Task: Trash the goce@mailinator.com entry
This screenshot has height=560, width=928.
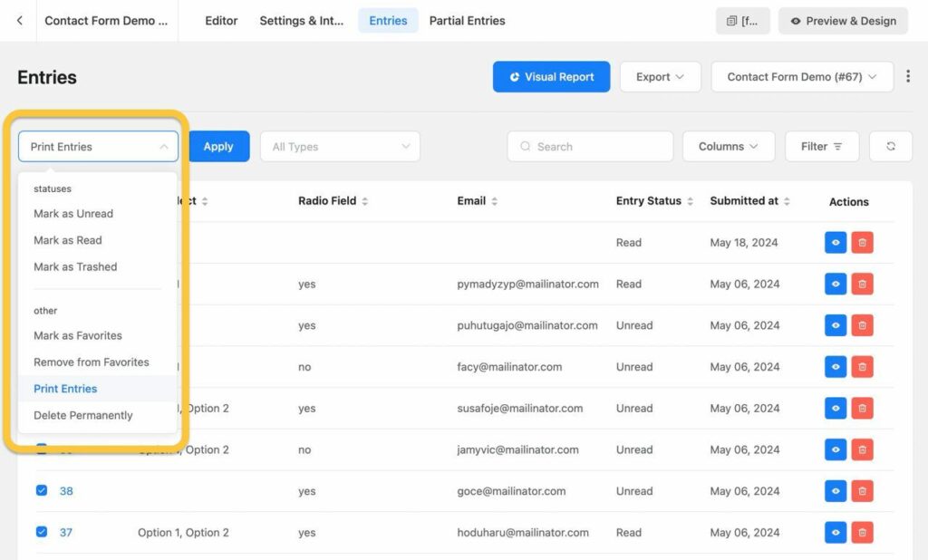Action: [863, 491]
